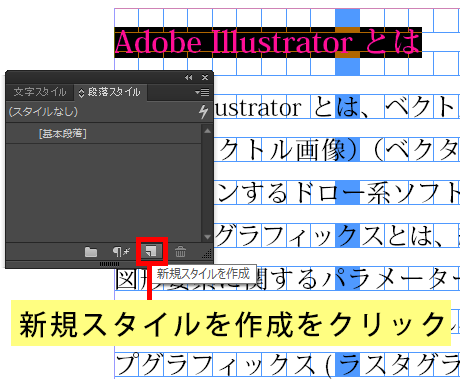Click the style list scroll down arrow
Viewport: 460px width, 379px height.
(x=207, y=237)
